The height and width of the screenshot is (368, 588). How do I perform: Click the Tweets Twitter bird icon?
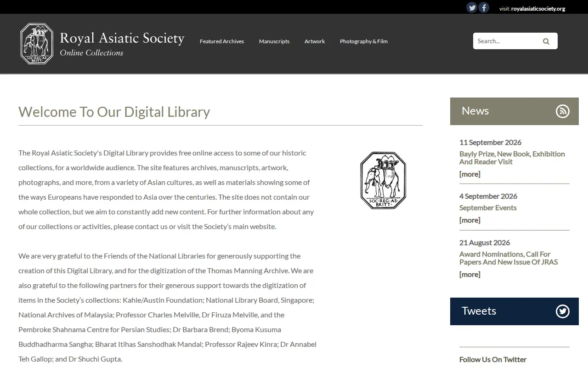pos(563,311)
